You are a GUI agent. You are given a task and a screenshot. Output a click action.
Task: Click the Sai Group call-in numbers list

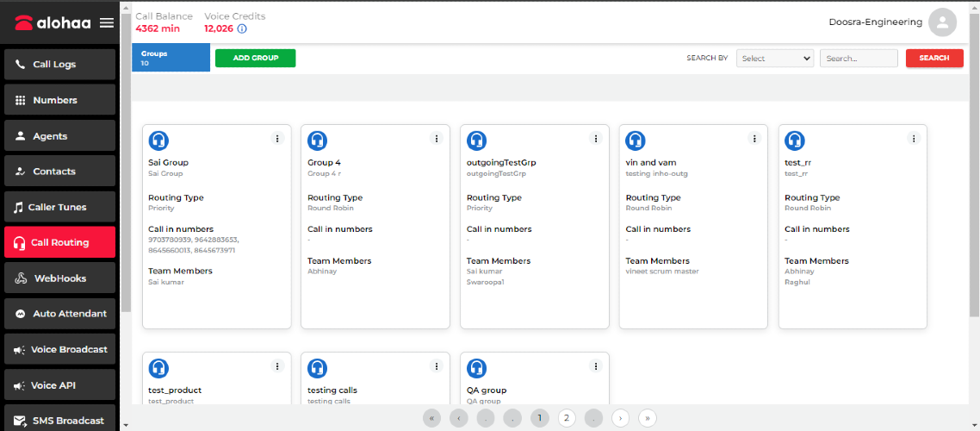point(194,245)
